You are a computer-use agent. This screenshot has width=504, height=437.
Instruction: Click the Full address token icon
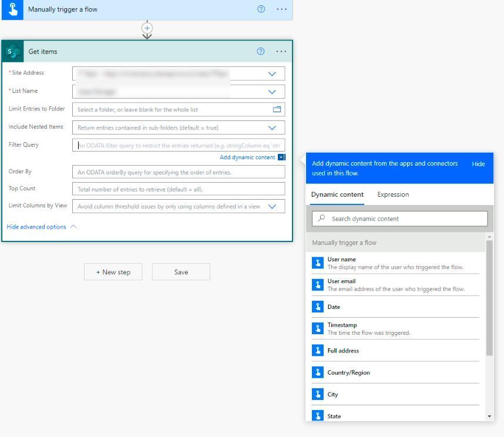tap(318, 350)
